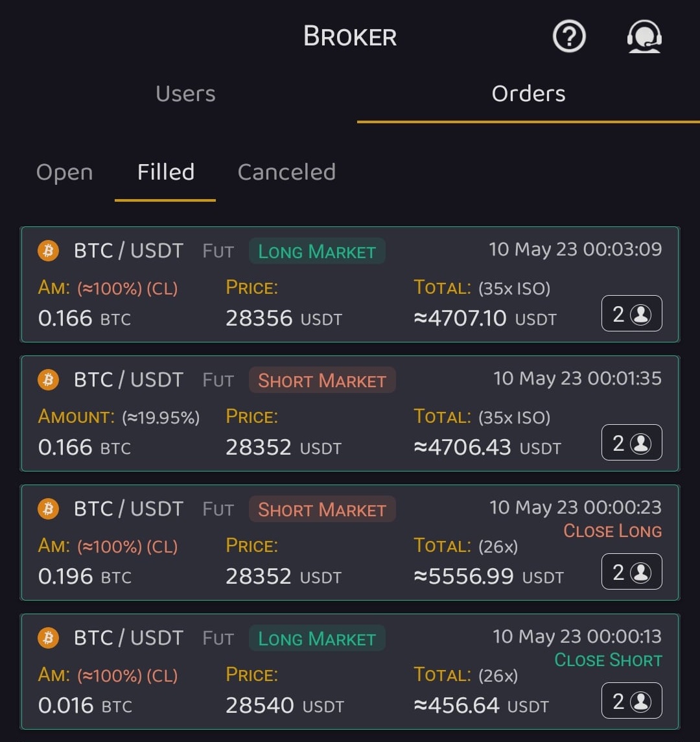Click Bitcoin icon on 00:01:35 order

[48, 379]
